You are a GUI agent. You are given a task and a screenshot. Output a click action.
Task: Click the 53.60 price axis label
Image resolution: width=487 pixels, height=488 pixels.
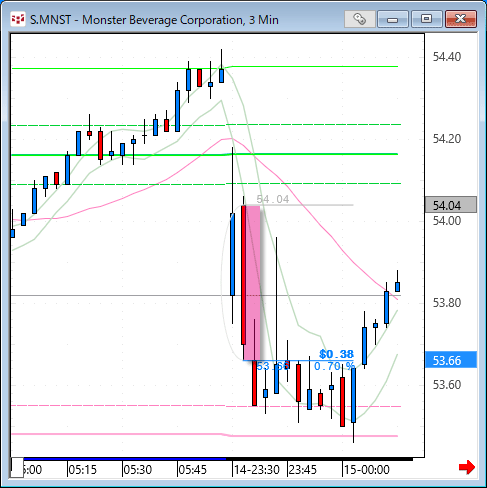[x=447, y=385]
